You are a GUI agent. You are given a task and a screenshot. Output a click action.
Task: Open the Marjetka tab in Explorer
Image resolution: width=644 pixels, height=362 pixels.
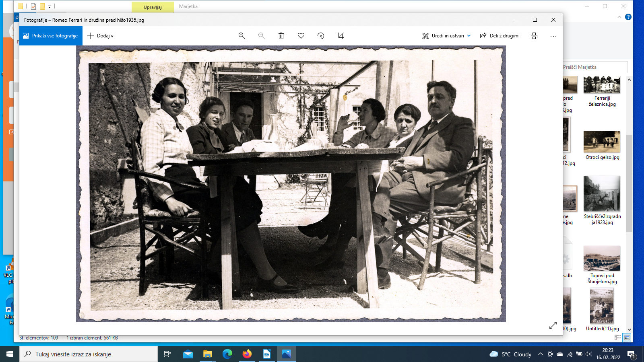(188, 6)
